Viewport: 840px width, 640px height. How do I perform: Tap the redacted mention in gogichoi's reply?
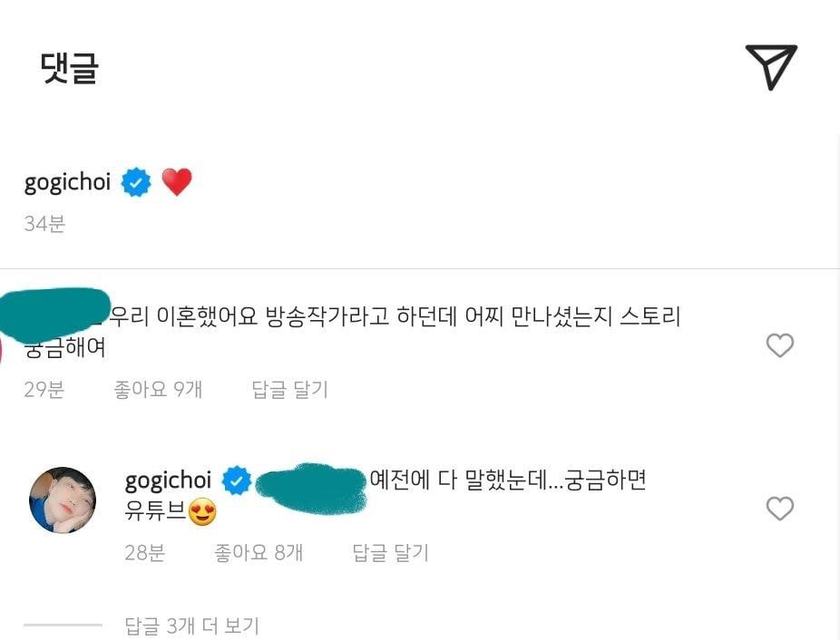(x=312, y=489)
